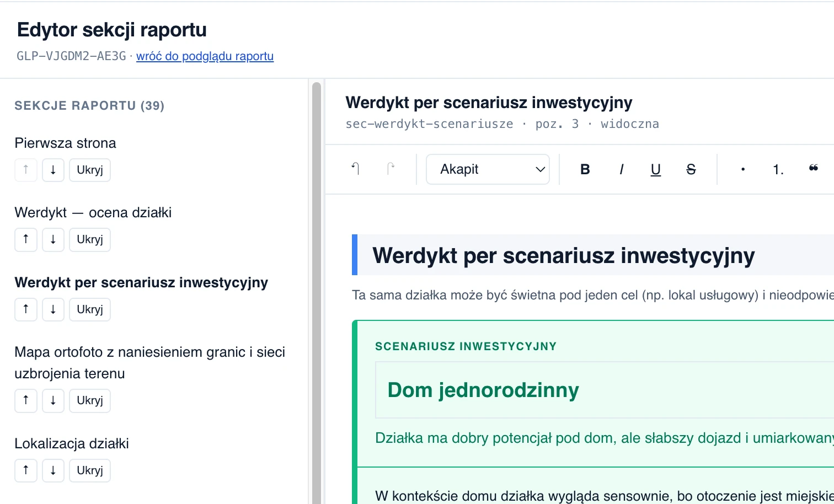Insert a bulleted list
The width and height of the screenshot is (834, 504).
point(743,169)
